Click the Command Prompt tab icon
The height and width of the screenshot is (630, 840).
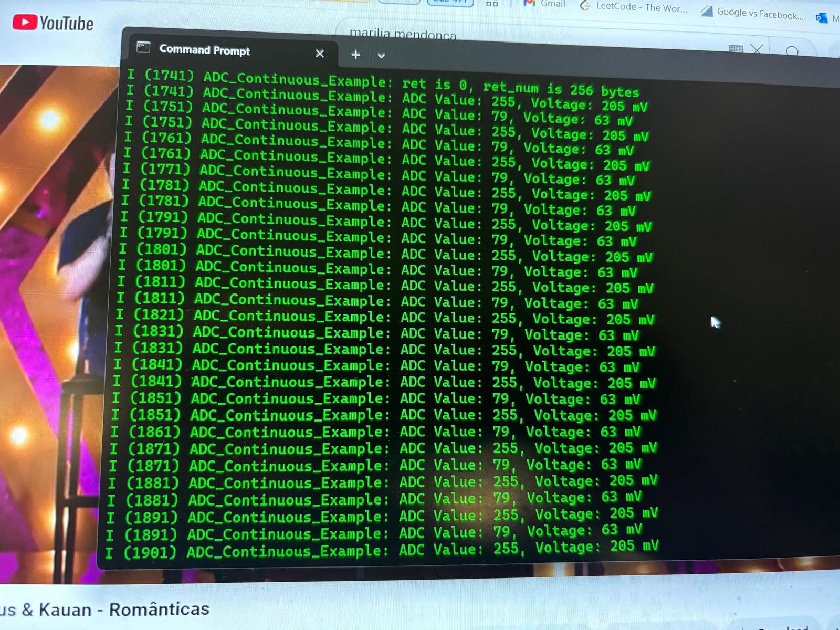(143, 47)
